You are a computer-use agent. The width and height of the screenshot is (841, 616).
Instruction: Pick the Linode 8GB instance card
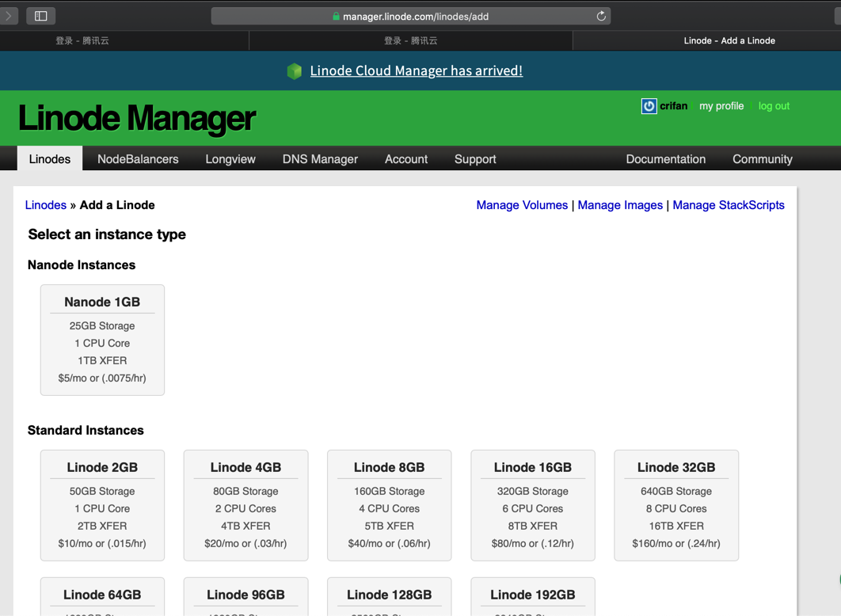click(390, 506)
